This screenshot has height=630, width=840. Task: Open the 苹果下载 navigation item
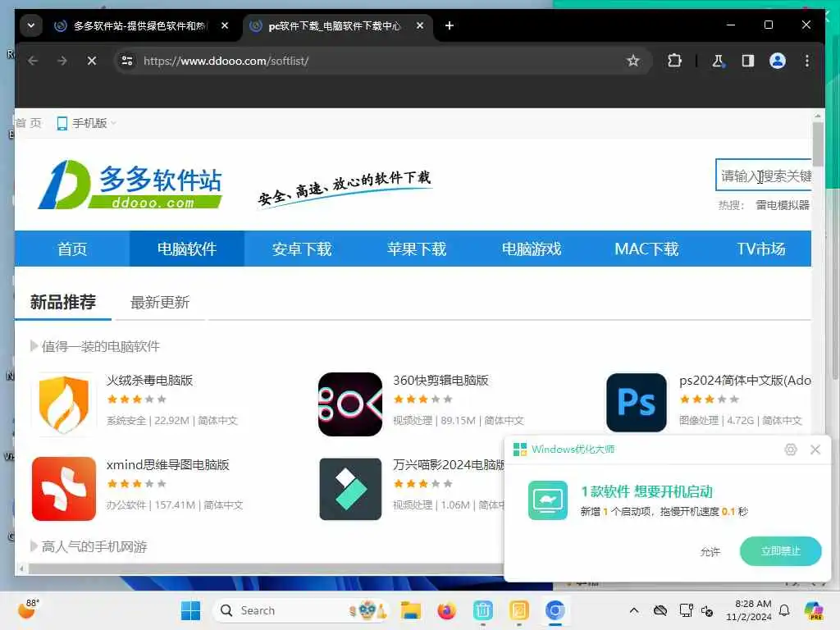click(x=416, y=249)
